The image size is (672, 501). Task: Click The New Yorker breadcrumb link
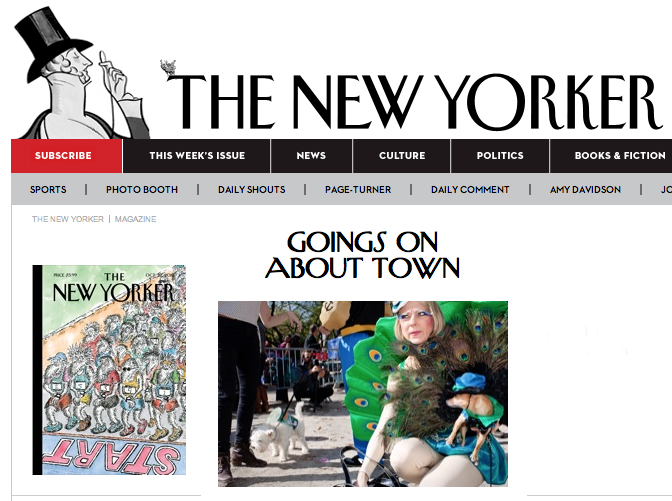tap(68, 219)
